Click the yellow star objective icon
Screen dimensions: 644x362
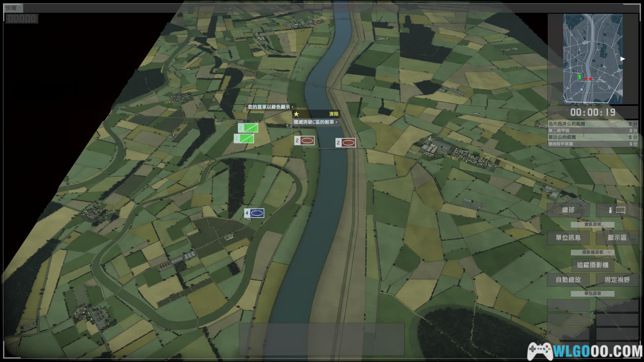pyautogui.click(x=296, y=114)
